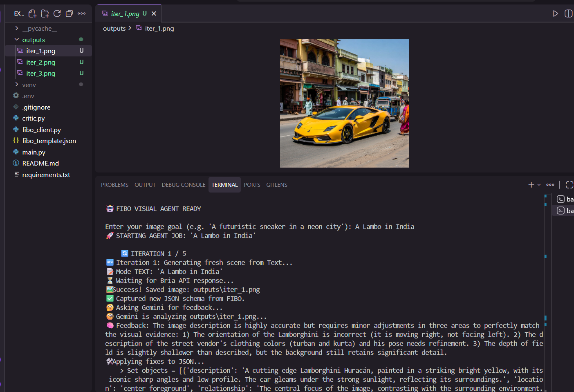Switch to the OUTPUT panel tab
The image size is (574, 392).
tap(145, 185)
